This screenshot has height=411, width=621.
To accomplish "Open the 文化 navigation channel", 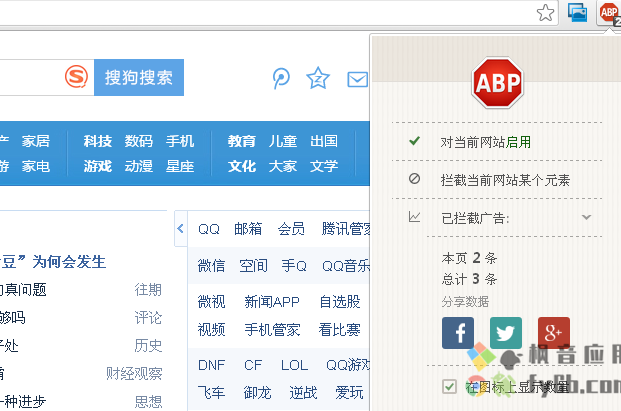I will coord(242,166).
